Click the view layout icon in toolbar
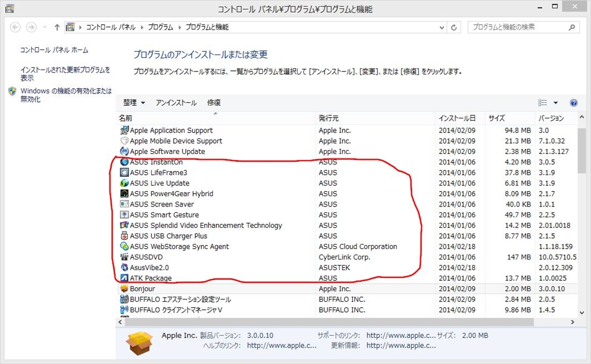 click(x=543, y=103)
